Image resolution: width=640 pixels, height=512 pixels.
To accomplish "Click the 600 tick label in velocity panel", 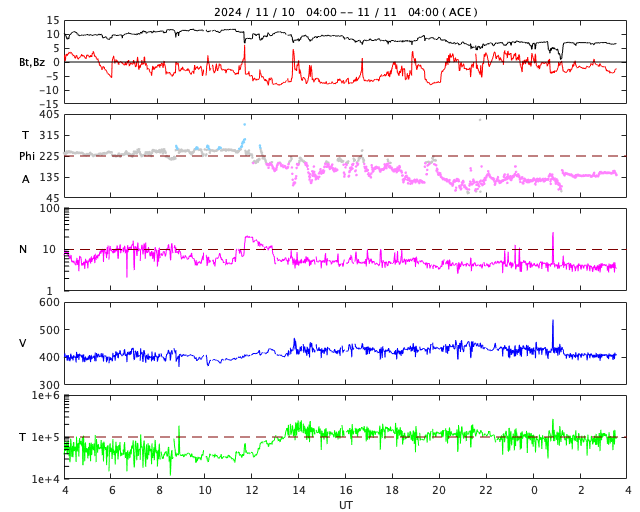I will click(49, 303).
